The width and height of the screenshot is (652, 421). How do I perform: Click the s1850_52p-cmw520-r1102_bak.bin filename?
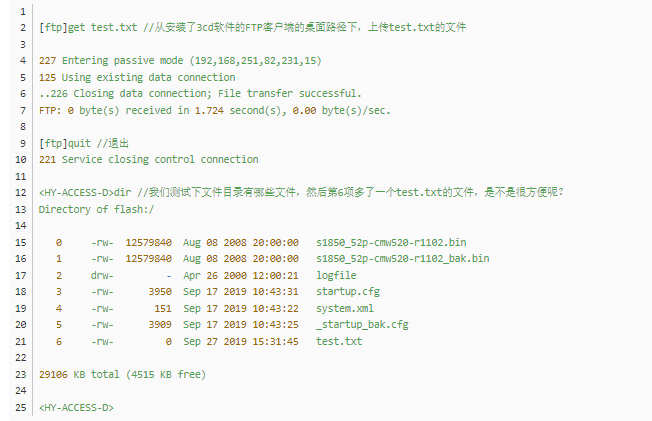pyautogui.click(x=402, y=258)
